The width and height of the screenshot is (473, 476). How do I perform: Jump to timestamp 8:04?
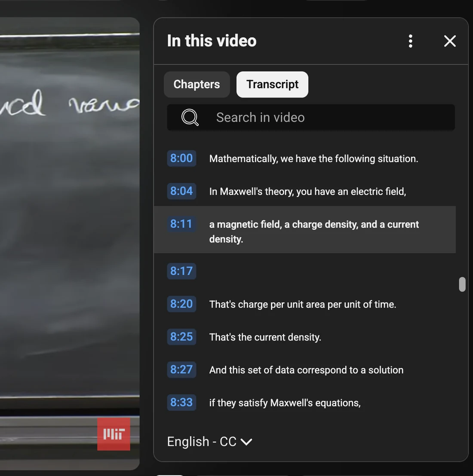(x=181, y=191)
